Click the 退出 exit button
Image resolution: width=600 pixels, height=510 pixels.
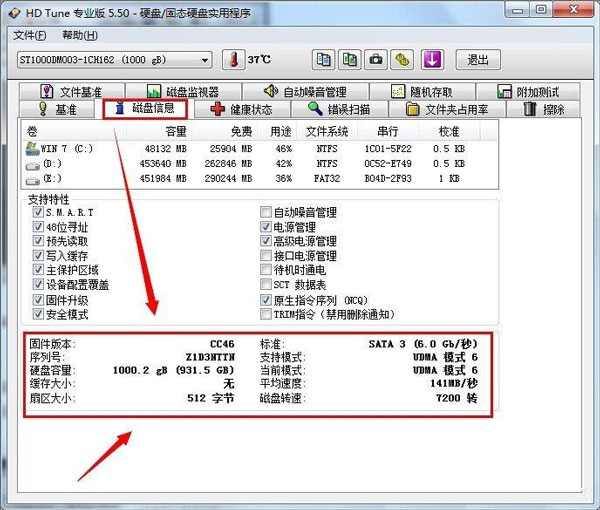478,60
